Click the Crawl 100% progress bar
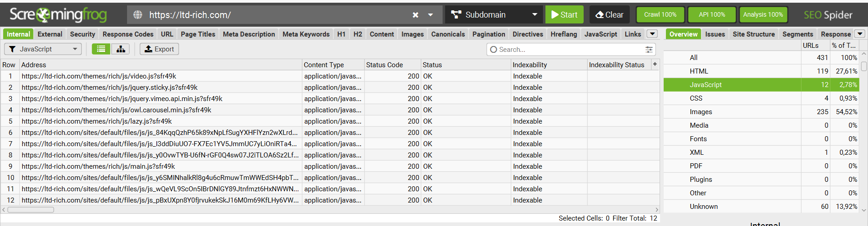Screen dimensions: 868x226 pos(660,15)
